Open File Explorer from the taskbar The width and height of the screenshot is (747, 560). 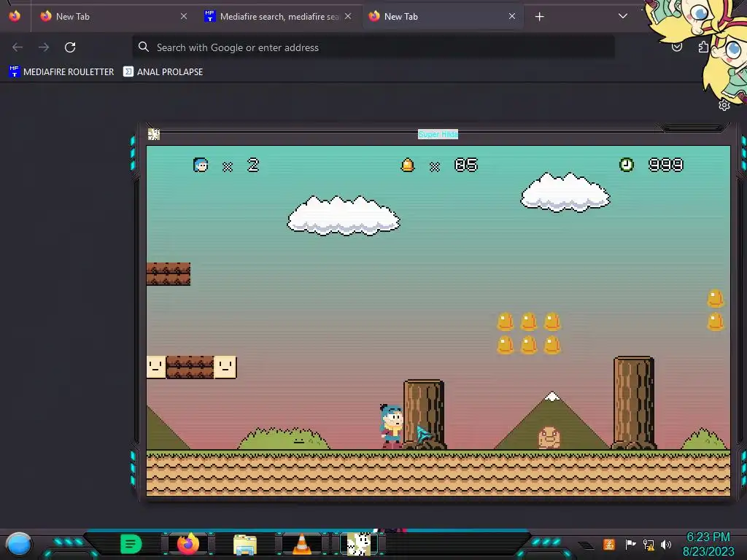point(245,544)
